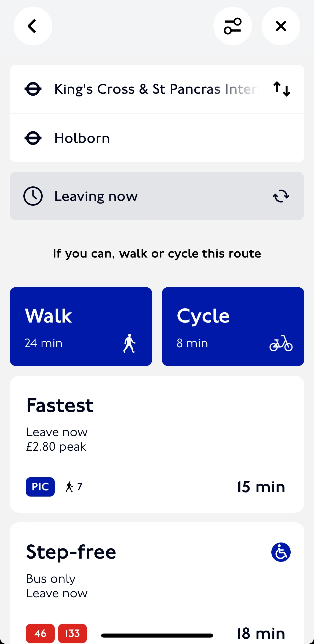Refresh journey results
This screenshot has width=314, height=644.
coord(281,196)
